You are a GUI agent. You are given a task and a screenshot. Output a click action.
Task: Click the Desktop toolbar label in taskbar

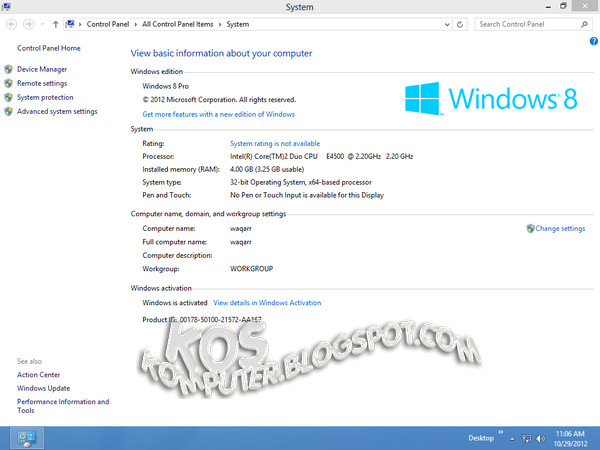coord(481,438)
